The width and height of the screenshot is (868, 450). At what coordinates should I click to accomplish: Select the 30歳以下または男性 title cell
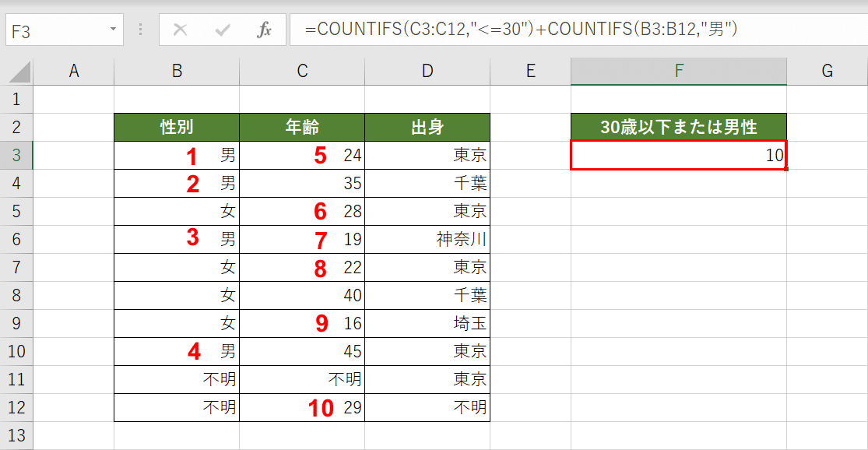(679, 127)
